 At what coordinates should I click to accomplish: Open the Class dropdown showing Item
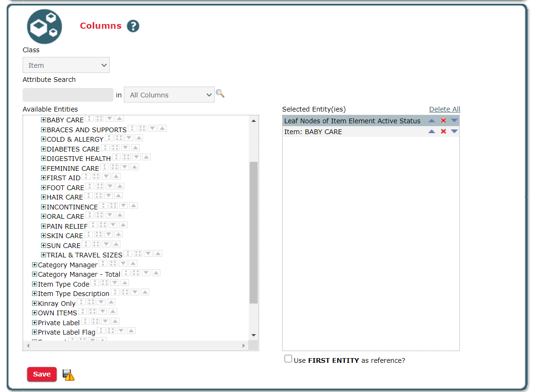66,65
